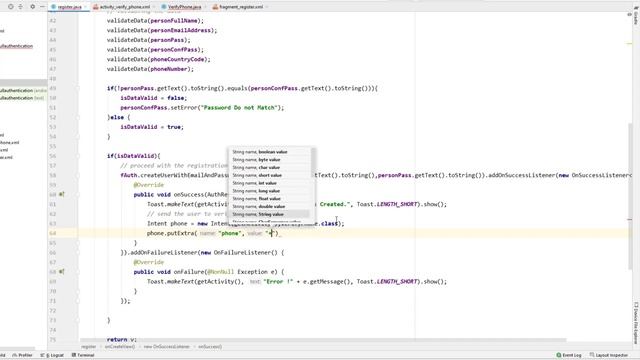Screen dimensions: 640x360
Task: Open the fragment_register.xml tab
Action: coord(241,7)
